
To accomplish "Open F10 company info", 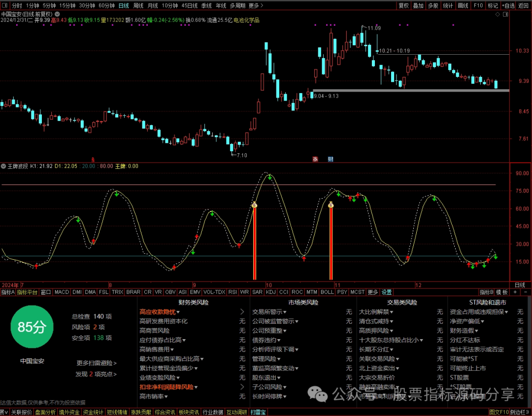I will pyautogui.click(x=478, y=5).
